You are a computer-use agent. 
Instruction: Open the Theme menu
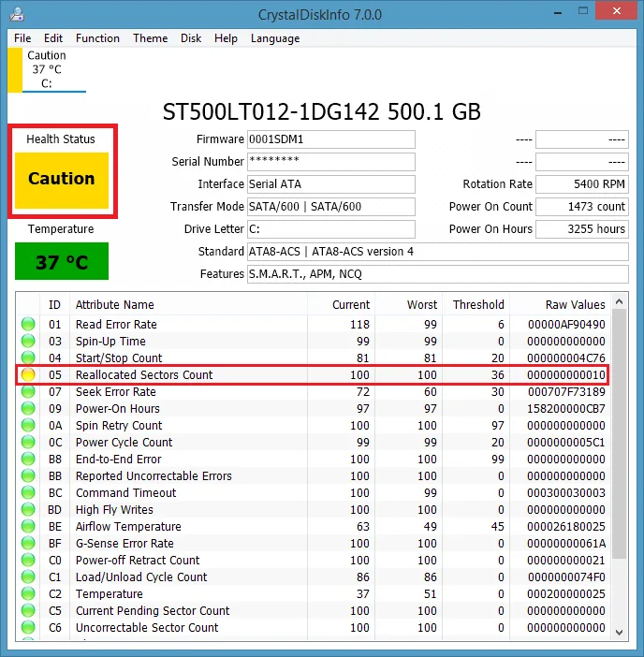tap(150, 38)
